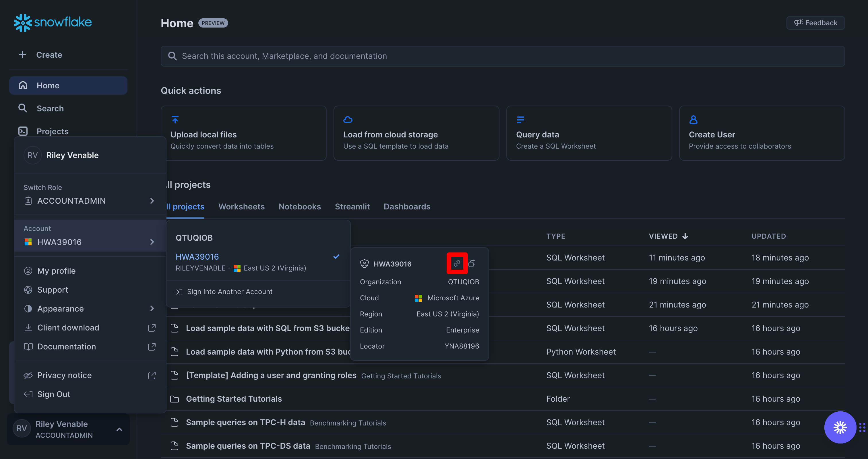Switch to the Dashboards tab
This screenshot has height=459, width=868.
(x=407, y=207)
